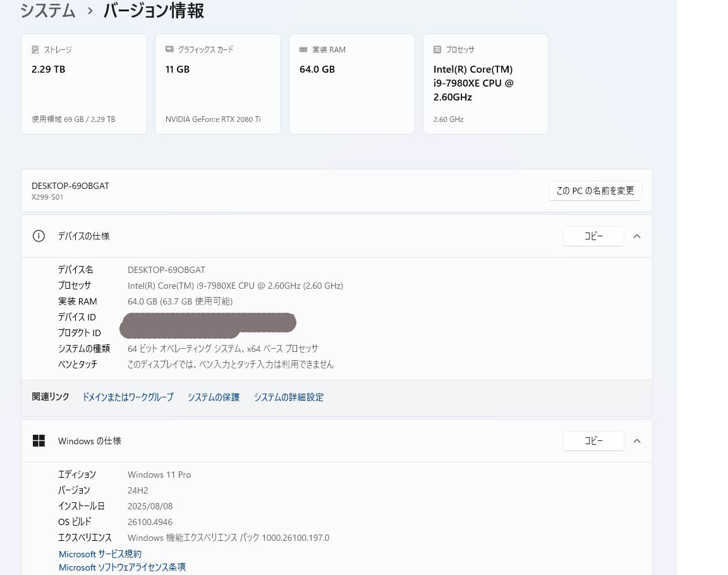Copy device specifications with コピー button
Screen dimensions: 728x575
593,236
